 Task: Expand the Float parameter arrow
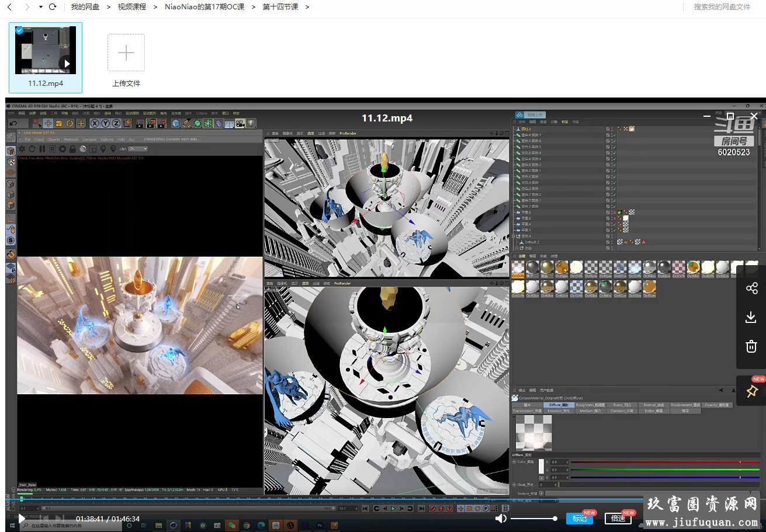[x=514, y=485]
